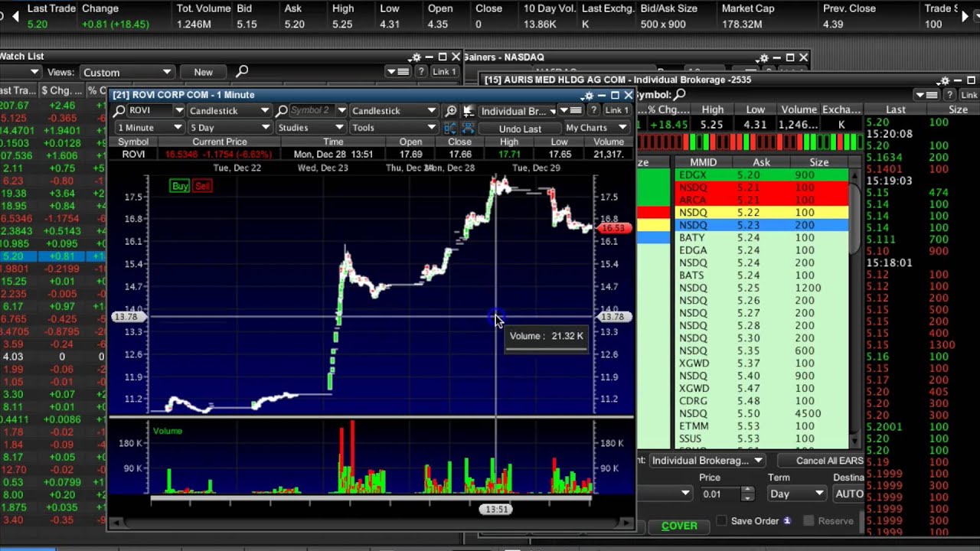Click MMID column header
Image resolution: width=980 pixels, height=551 pixels.
(x=703, y=162)
